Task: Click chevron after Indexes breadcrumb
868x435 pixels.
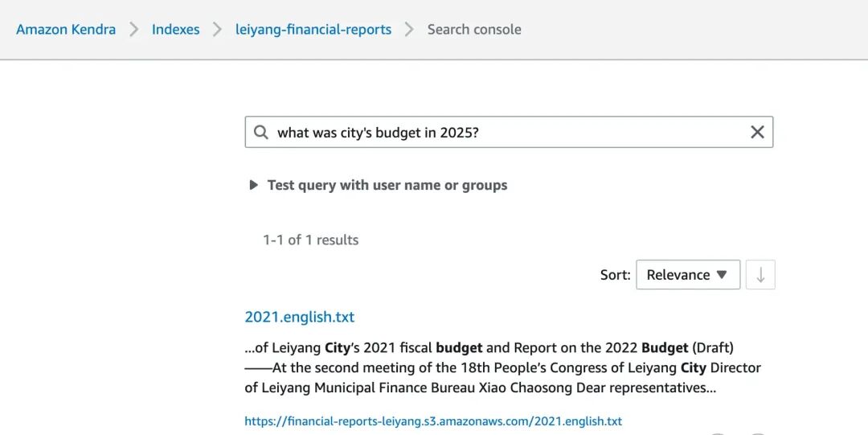Action: click(217, 30)
